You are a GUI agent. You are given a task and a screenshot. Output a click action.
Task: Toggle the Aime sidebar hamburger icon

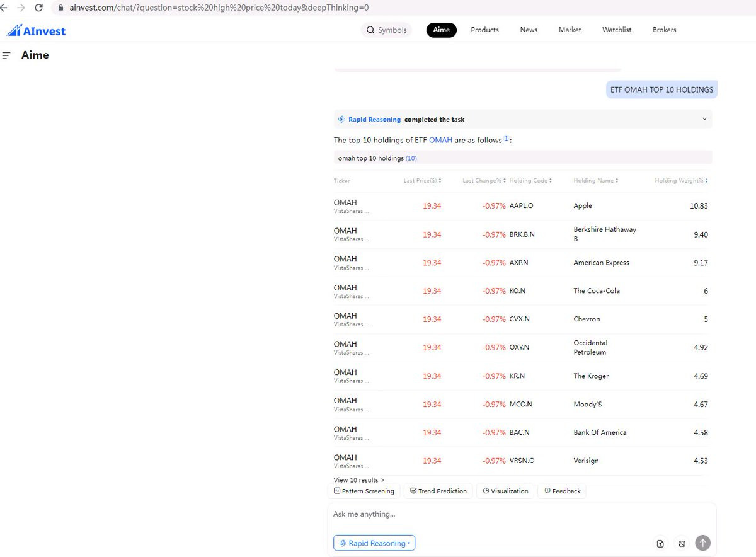click(x=6, y=55)
